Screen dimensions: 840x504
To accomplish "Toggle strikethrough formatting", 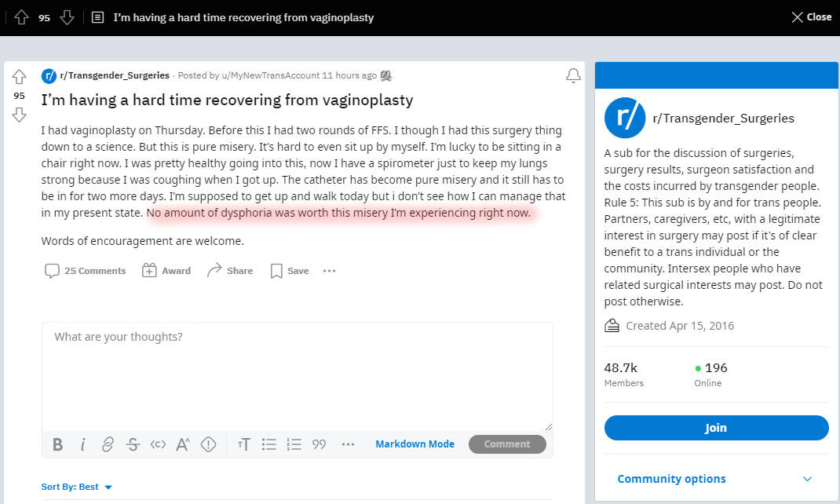I will (133, 444).
